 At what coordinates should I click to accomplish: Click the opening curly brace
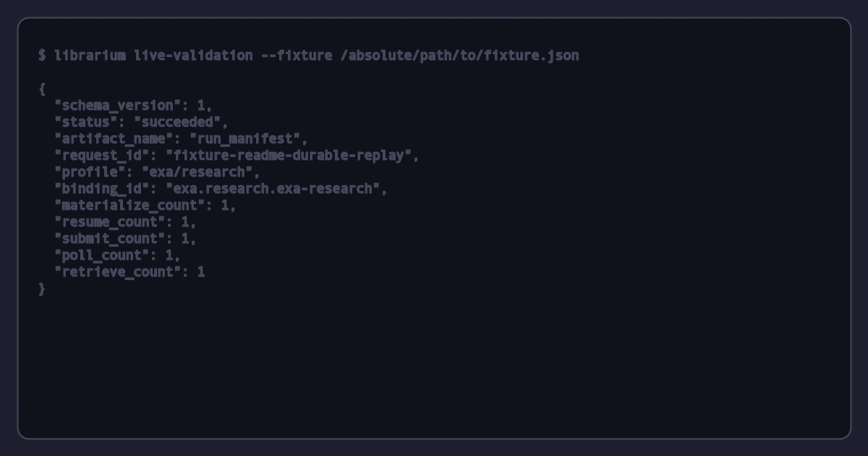42,89
